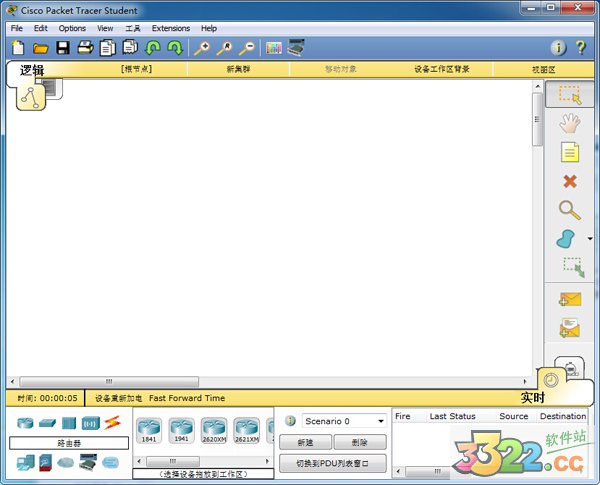Pick the 2621XM router model
Viewport: 600px width, 485px height.
pos(247,431)
